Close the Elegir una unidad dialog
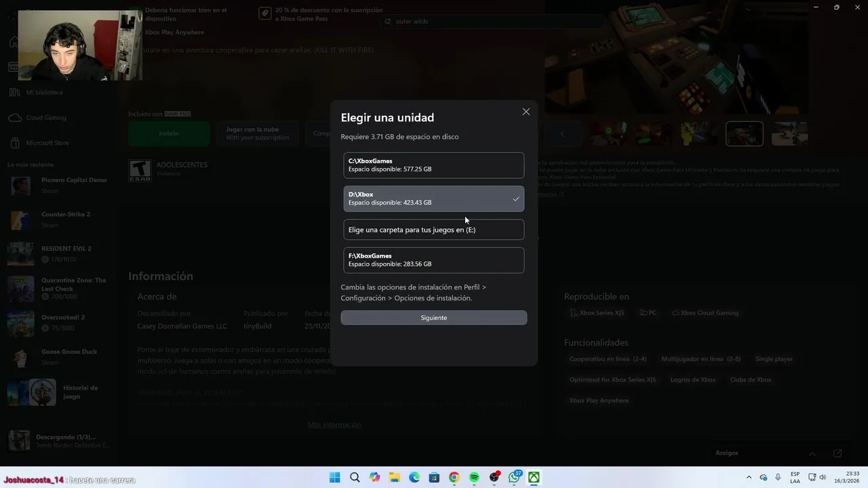This screenshot has height=488, width=868. tap(526, 112)
